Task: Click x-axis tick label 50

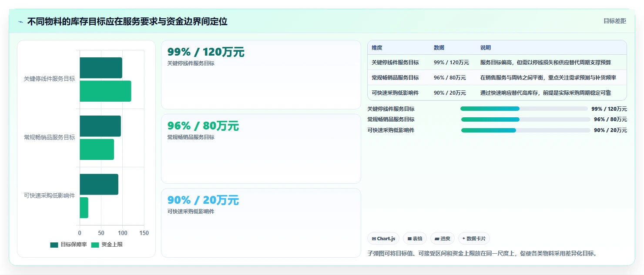Action: tap(101, 233)
